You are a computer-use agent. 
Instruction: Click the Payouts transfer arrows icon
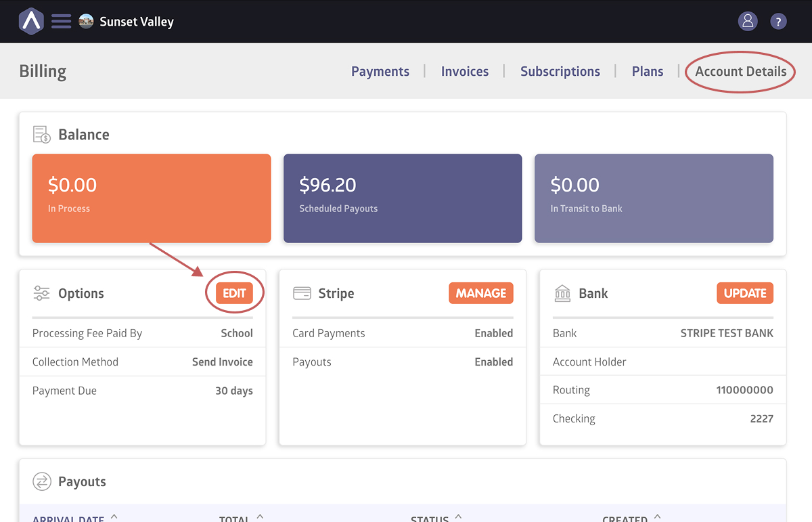point(42,481)
